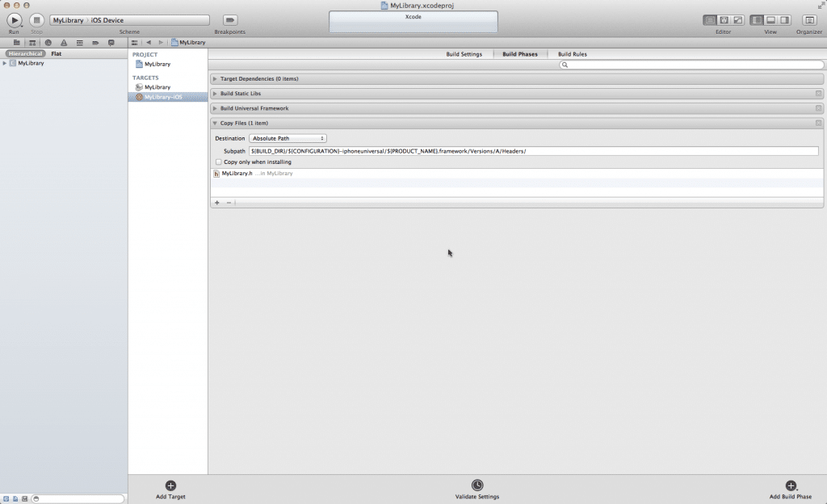Enable Copy only when installing
This screenshot has width=827, height=504.
pos(218,162)
